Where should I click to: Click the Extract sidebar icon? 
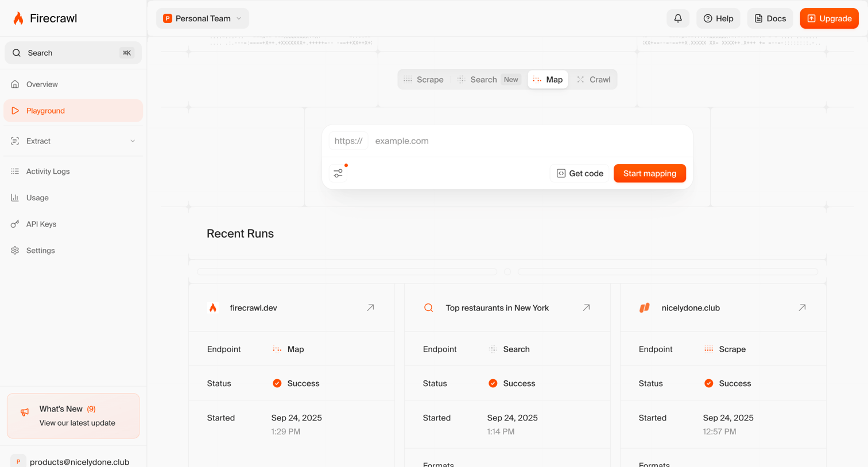[x=15, y=141]
